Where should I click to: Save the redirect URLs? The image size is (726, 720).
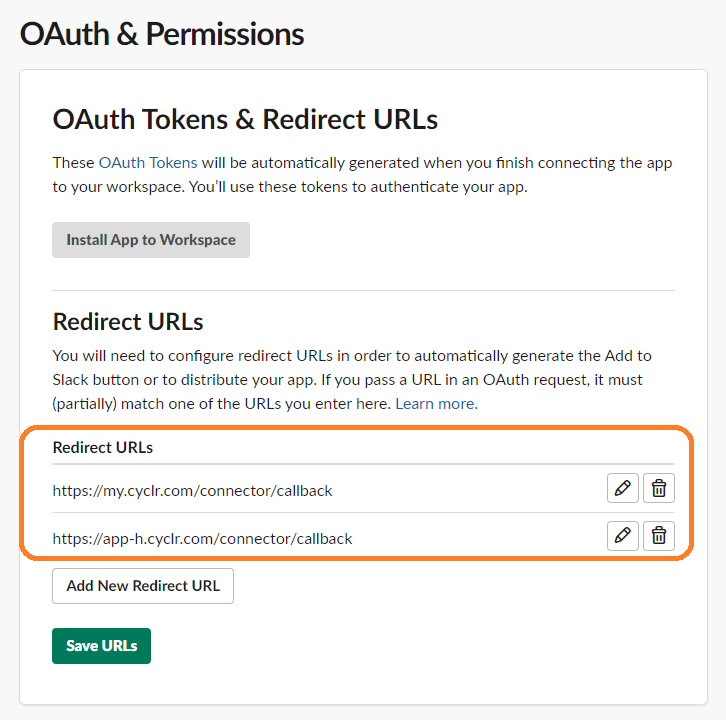pyautogui.click(x=101, y=646)
